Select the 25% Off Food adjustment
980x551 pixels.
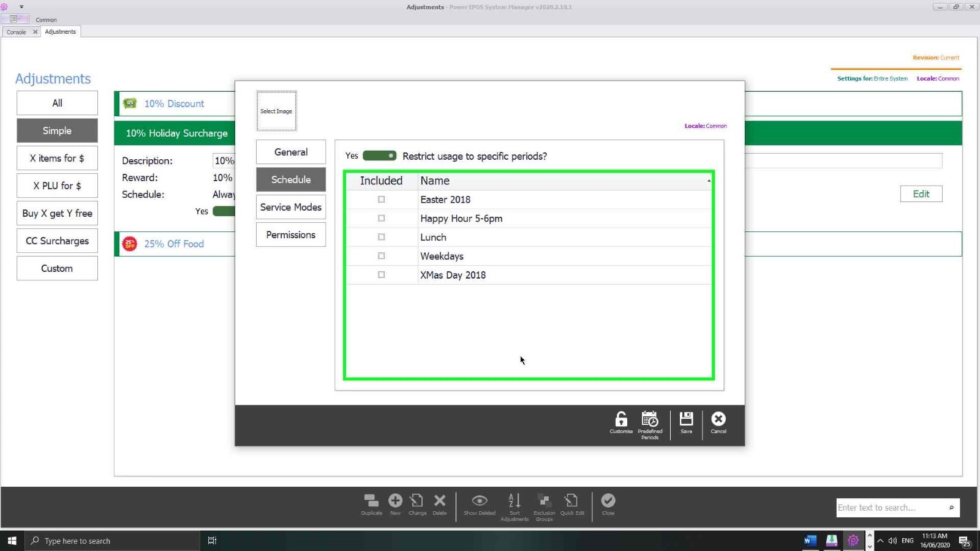click(x=174, y=244)
